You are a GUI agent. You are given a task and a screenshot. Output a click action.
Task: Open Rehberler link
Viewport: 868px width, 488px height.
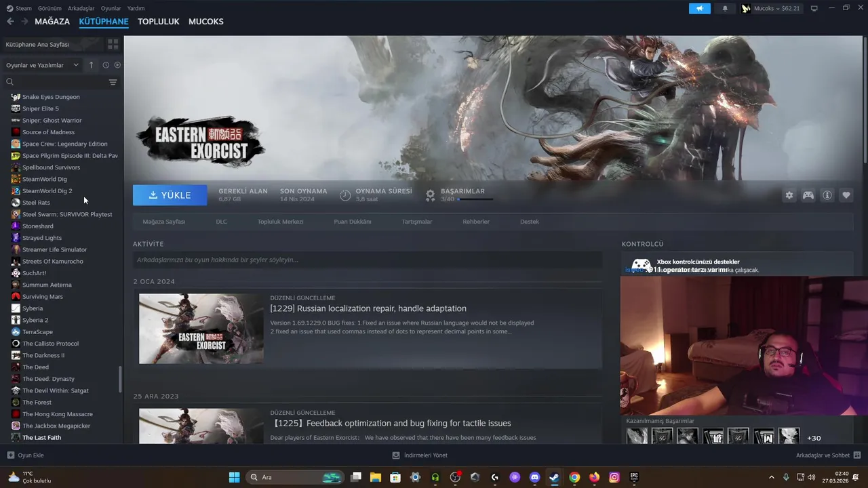(x=476, y=222)
